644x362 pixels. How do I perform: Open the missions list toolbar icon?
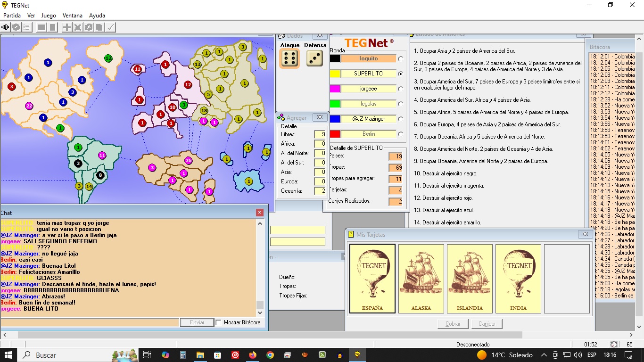coord(27,27)
